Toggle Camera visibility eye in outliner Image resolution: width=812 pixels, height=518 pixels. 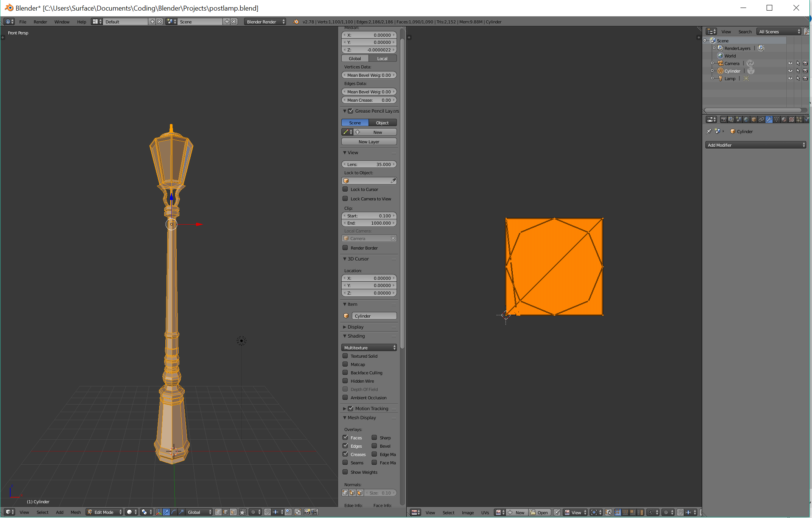(790, 63)
